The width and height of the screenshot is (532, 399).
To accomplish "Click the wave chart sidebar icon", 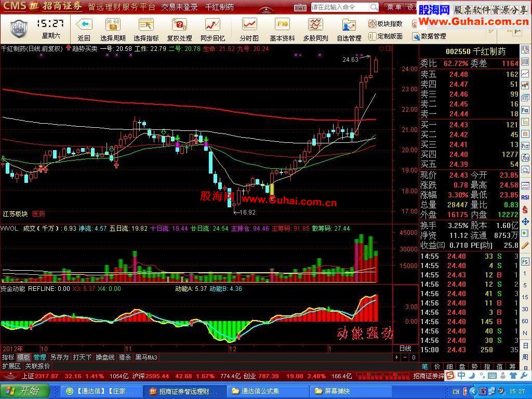I will point(525,186).
